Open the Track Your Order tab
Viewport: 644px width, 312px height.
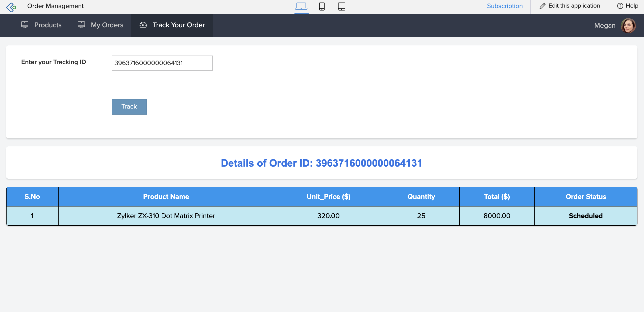179,25
